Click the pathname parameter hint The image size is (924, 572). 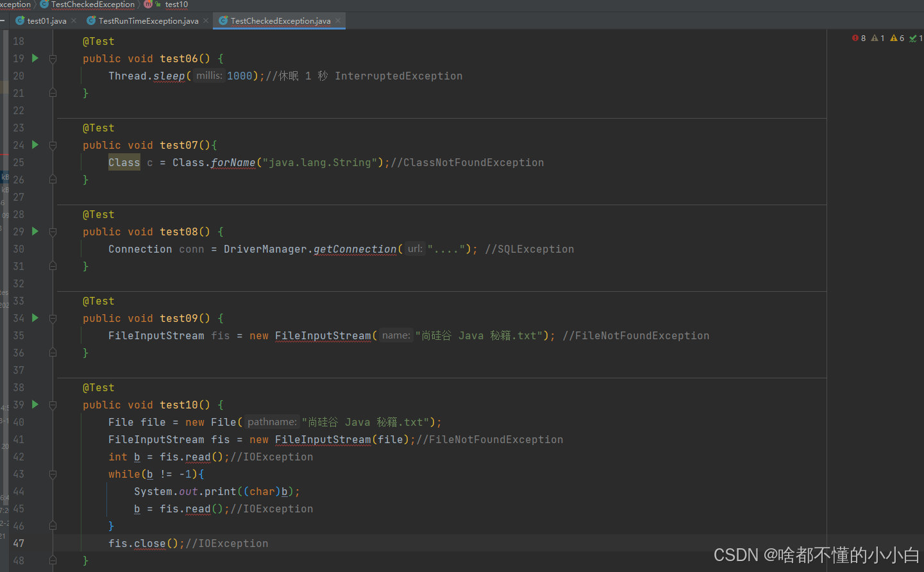click(272, 422)
